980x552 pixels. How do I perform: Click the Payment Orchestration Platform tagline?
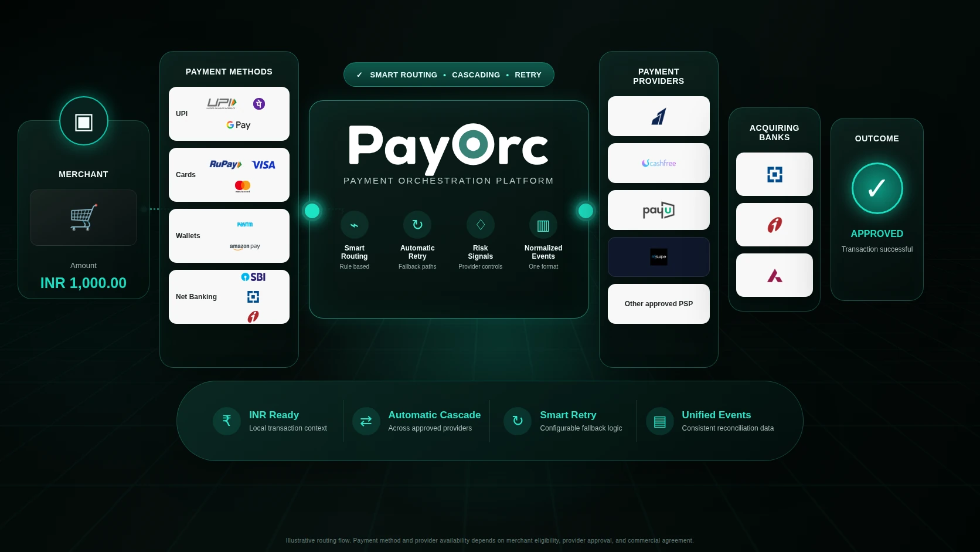[448, 181]
